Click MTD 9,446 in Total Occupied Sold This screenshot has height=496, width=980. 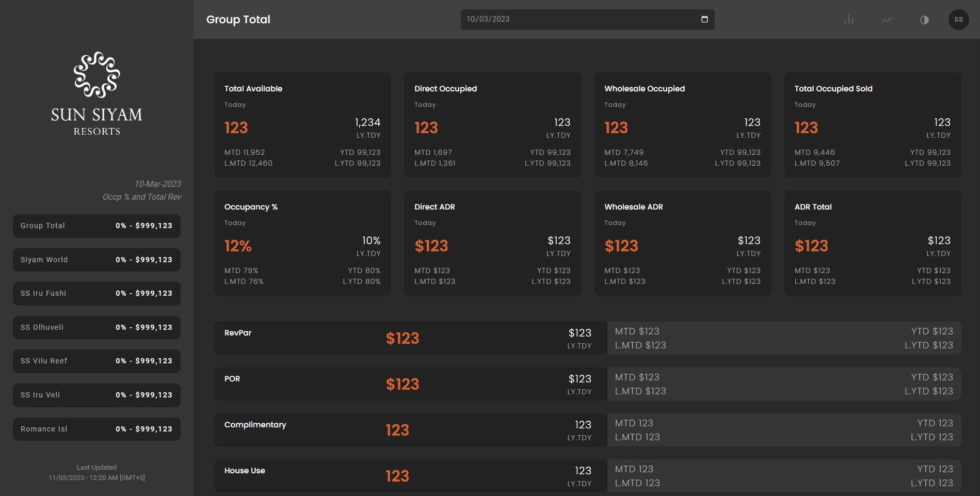tap(814, 153)
